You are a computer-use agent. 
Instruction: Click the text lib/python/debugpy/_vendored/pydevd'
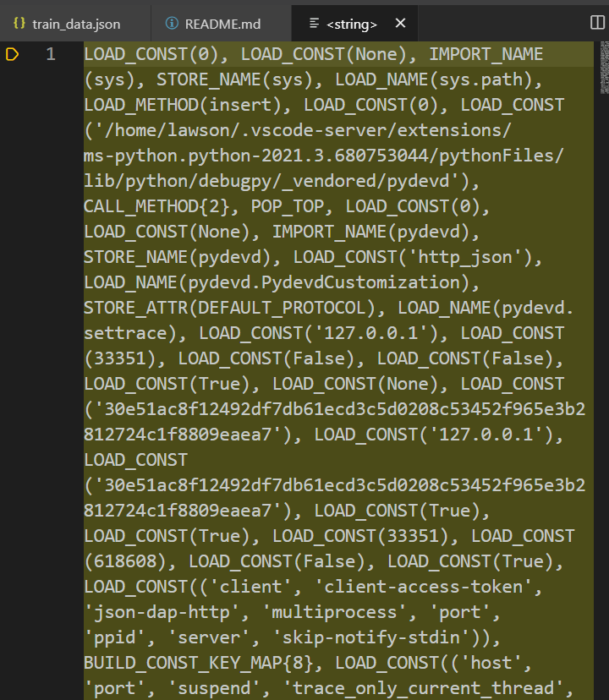coord(272,182)
